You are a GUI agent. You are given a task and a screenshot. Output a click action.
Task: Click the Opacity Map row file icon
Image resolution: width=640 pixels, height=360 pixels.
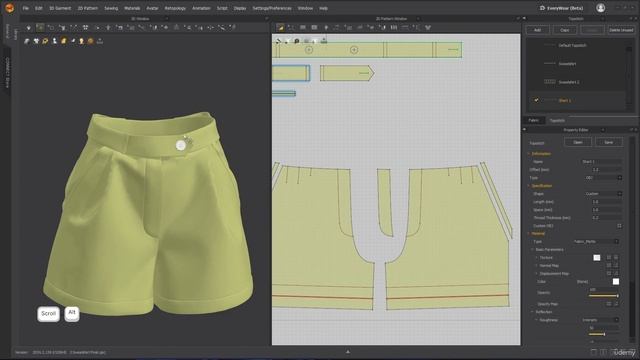(609, 304)
